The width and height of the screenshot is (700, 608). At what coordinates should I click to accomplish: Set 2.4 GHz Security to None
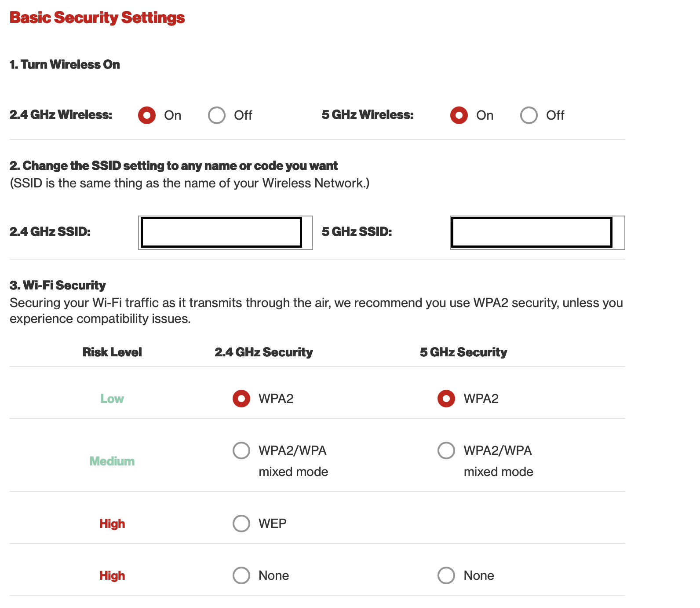[x=241, y=575]
